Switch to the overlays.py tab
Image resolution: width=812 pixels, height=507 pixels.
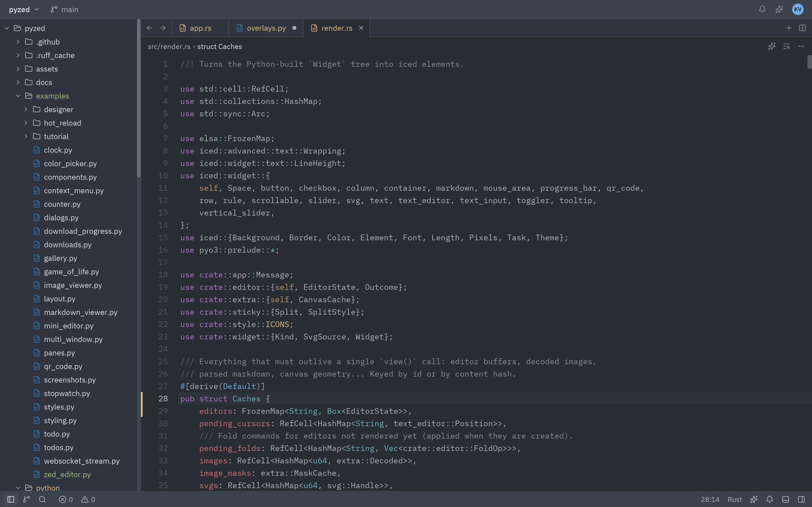[x=266, y=28]
